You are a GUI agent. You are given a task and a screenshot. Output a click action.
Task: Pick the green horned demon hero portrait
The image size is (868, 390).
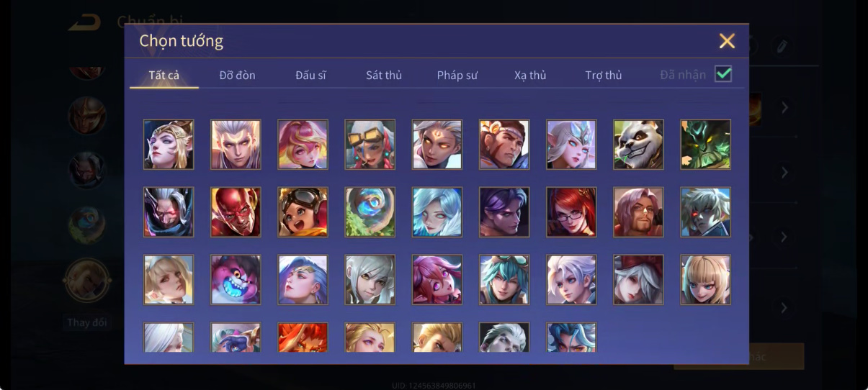pyautogui.click(x=706, y=145)
